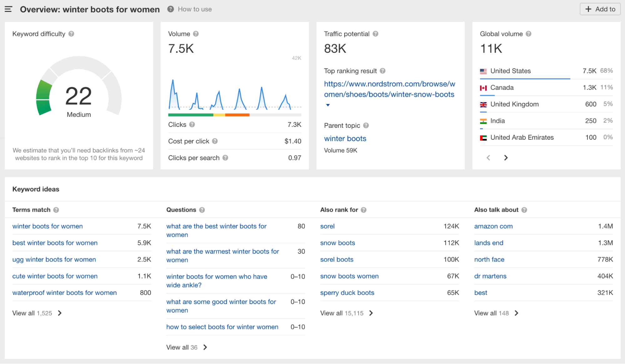Click the Global volume value 11K
Viewport: 625px width, 364px height.
point(491,49)
